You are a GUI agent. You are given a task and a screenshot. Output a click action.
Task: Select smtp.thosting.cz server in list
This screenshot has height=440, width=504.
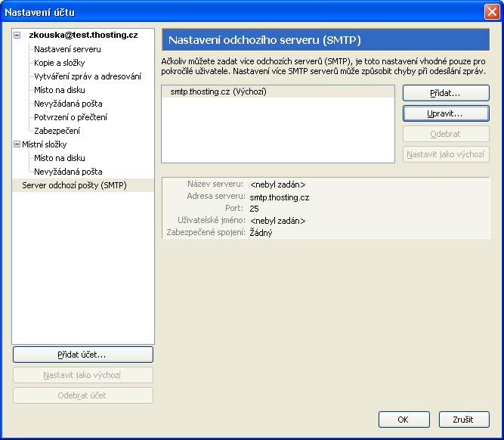(218, 92)
